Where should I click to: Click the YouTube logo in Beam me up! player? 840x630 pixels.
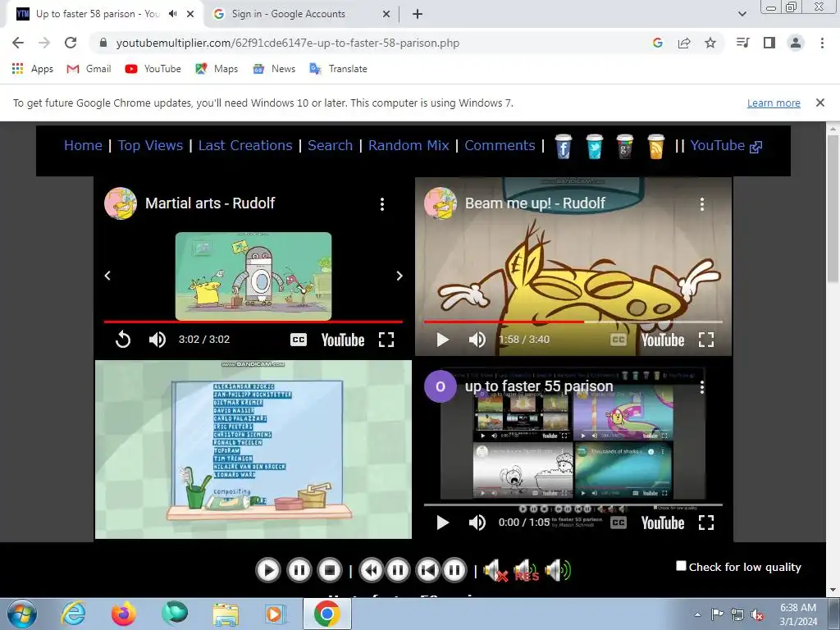click(663, 340)
